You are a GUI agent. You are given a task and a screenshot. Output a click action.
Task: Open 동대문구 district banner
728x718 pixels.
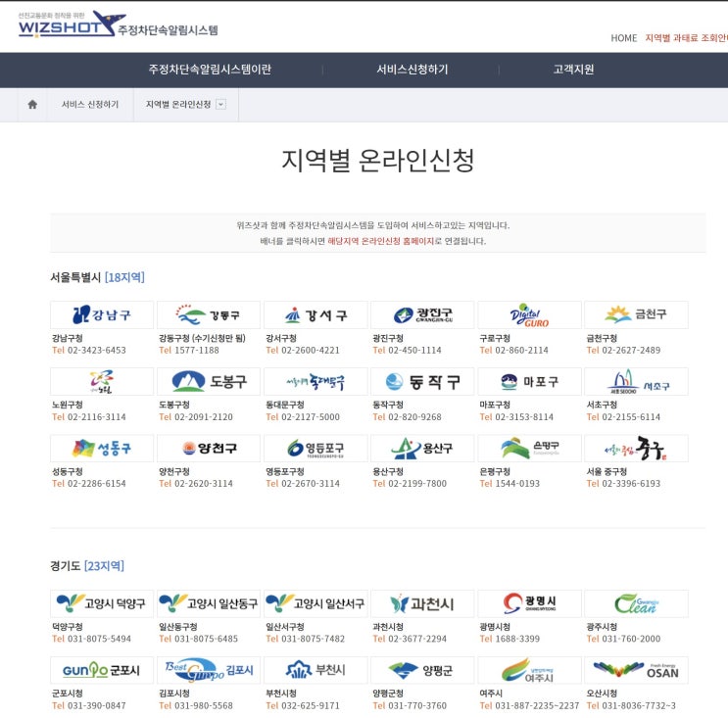tap(315, 381)
